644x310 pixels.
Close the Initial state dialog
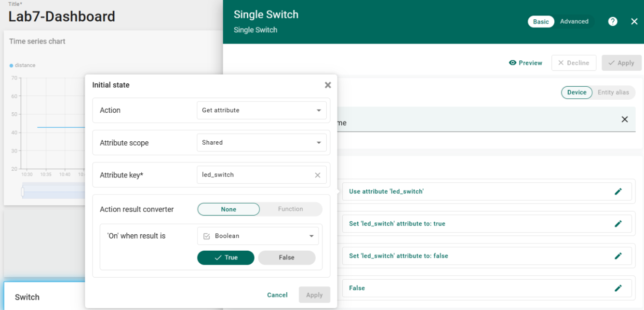coord(328,85)
